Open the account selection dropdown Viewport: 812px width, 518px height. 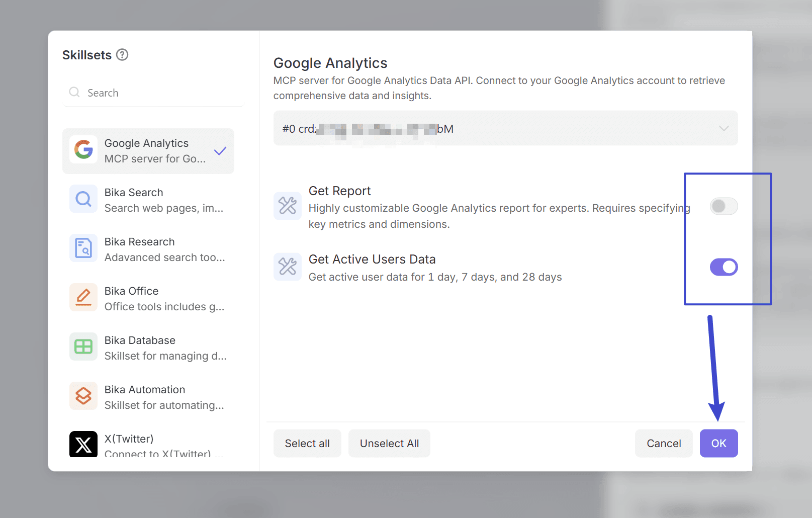click(505, 129)
